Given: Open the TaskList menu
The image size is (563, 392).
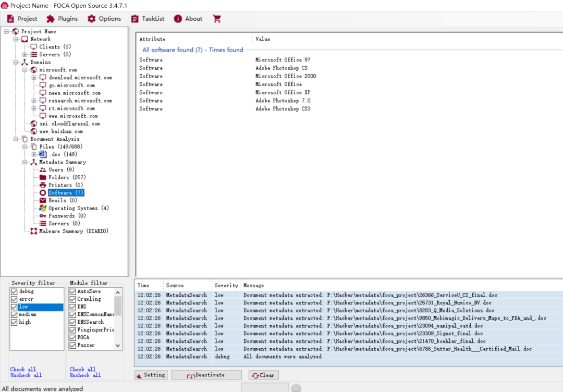Looking at the screenshot, I should point(148,19).
